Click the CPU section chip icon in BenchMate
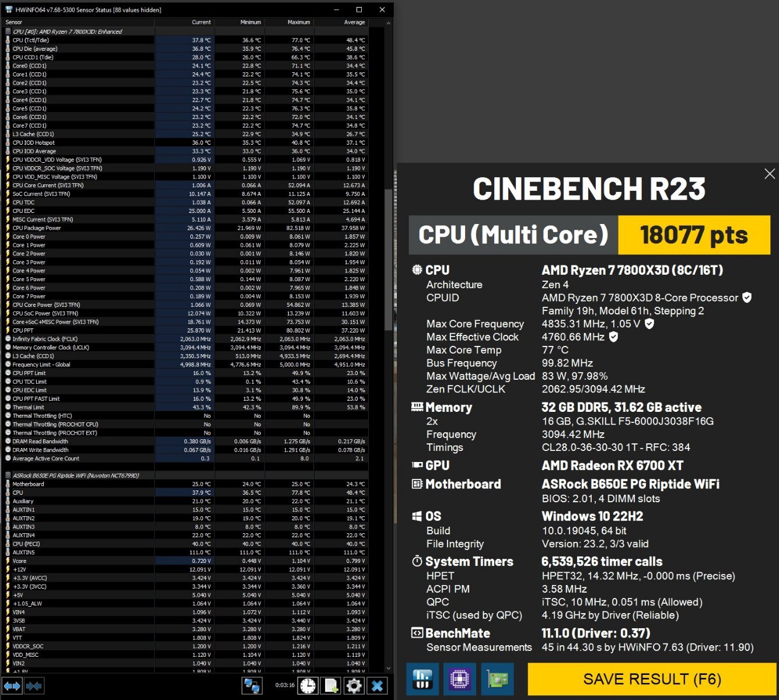Viewport: 779px width, 700px height. (x=417, y=270)
